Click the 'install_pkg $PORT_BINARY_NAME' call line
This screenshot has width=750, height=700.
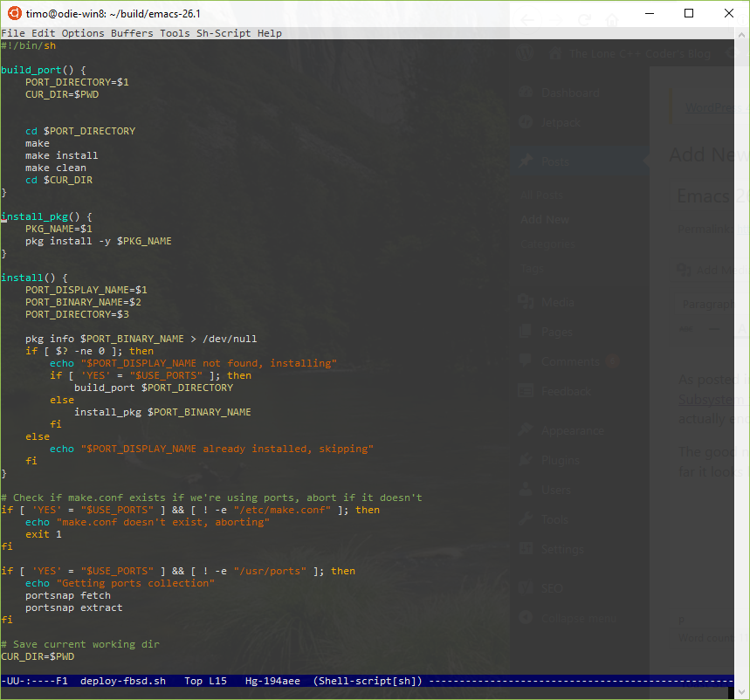[162, 412]
